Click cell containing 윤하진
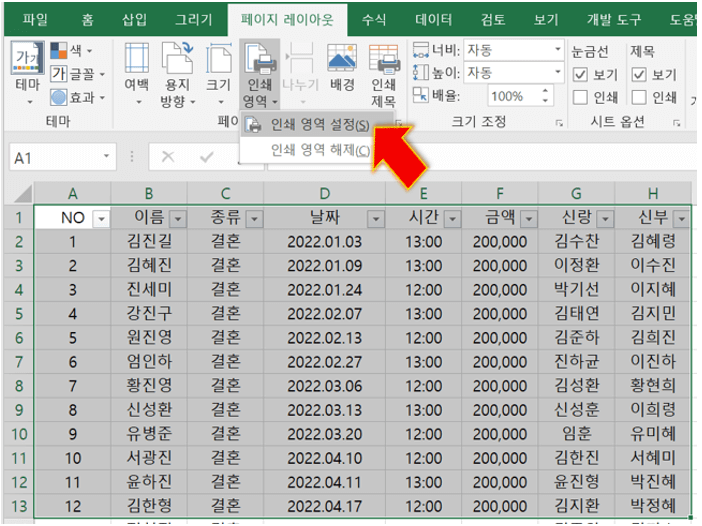 [x=149, y=482]
